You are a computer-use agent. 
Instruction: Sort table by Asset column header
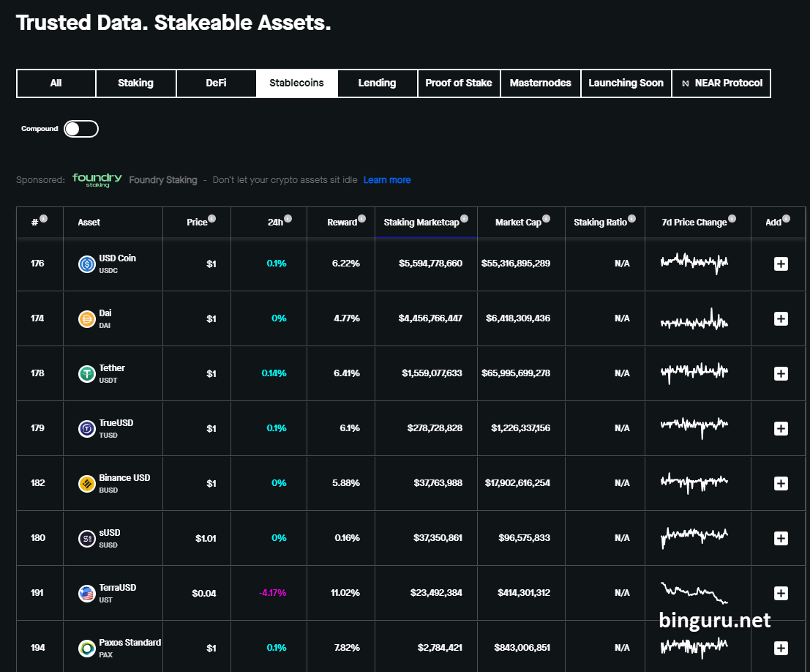[89, 223]
